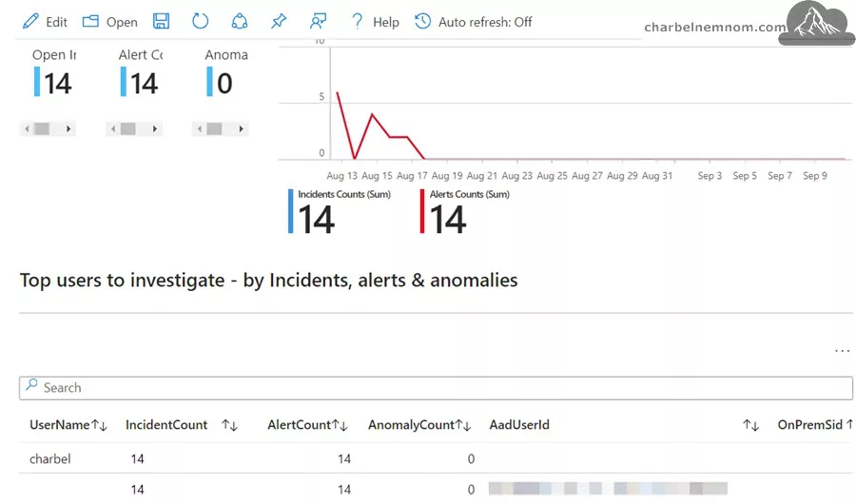Viewport: 856px width, 504px height.
Task: Click the Edit pencil icon
Action: pos(30,22)
